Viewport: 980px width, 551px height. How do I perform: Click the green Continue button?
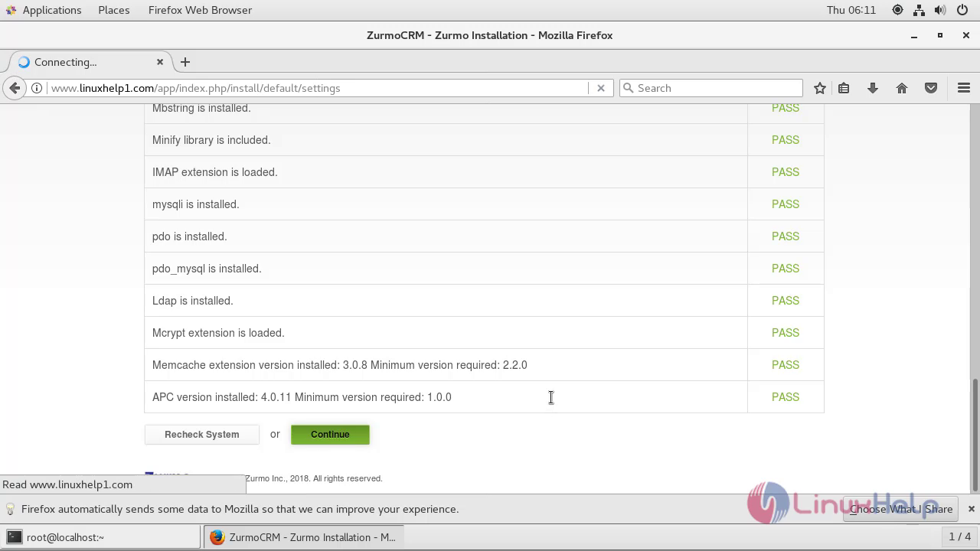pos(330,435)
